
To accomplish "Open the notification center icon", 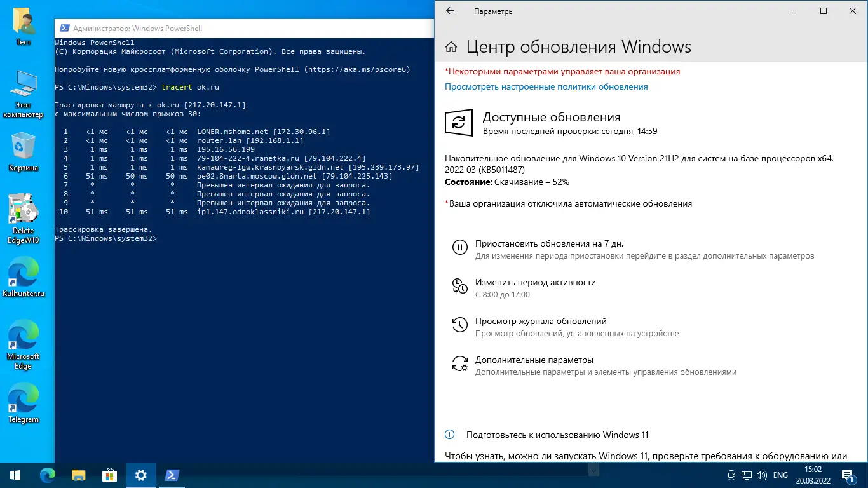I will (848, 475).
